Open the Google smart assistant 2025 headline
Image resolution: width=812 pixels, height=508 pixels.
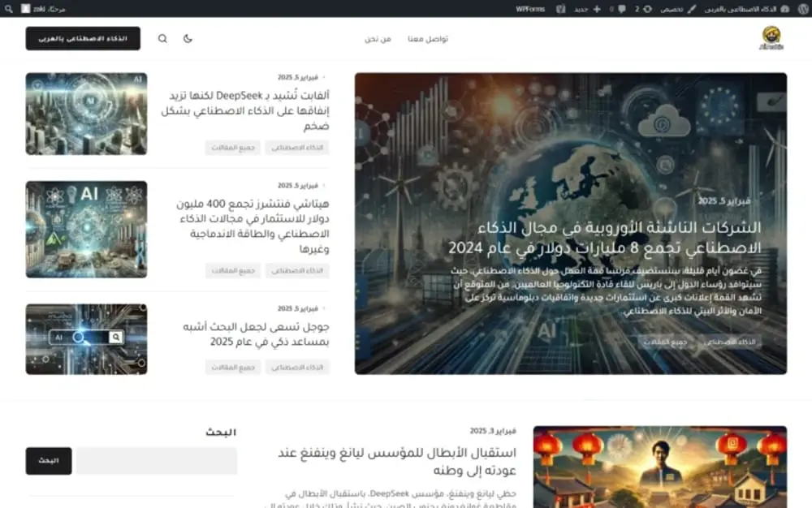pyautogui.click(x=256, y=334)
